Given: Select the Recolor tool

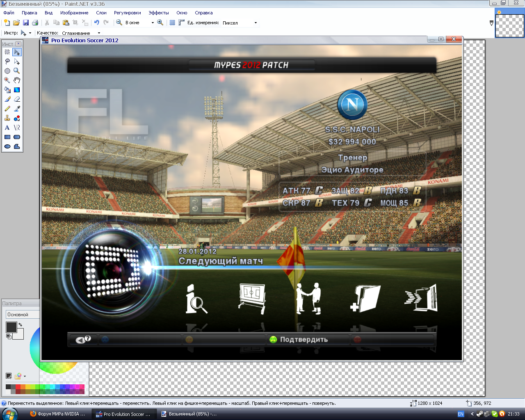Looking at the screenshot, I should coord(17,118).
